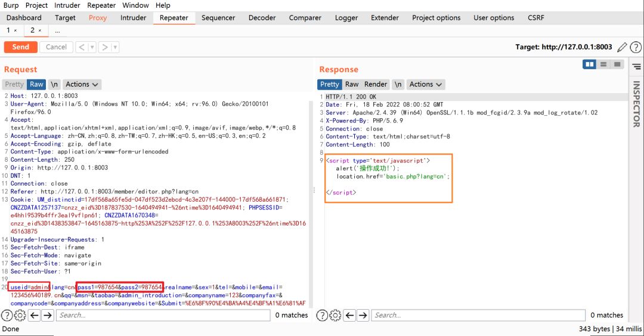Switch to Logger tab
The height and width of the screenshot is (336, 644).
click(346, 18)
